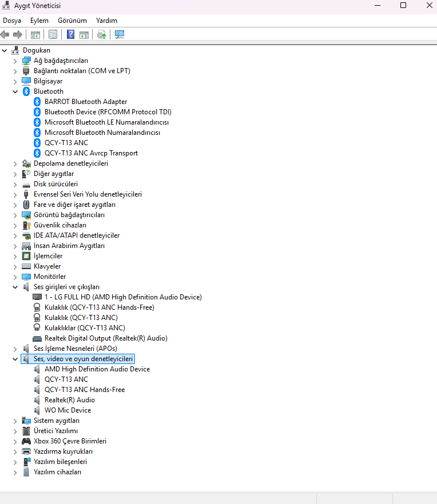
Task: Click QCY-T13 ANC Hands-Free speaker icon
Action: tap(37, 390)
